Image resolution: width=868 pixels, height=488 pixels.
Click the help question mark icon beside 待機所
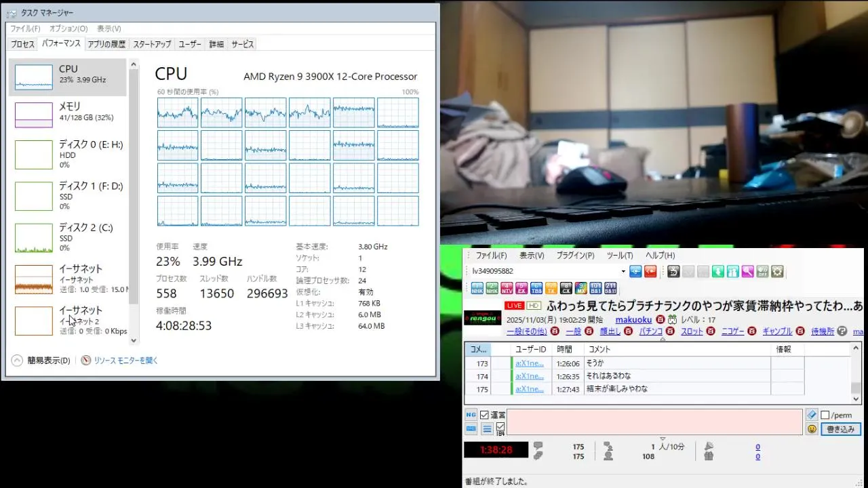(842, 331)
